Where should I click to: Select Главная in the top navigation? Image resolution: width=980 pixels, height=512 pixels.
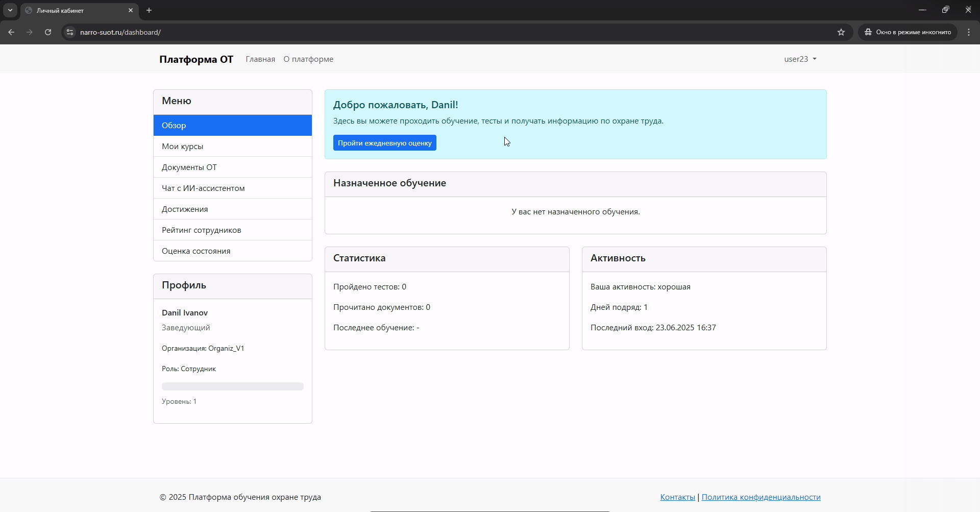[260, 59]
